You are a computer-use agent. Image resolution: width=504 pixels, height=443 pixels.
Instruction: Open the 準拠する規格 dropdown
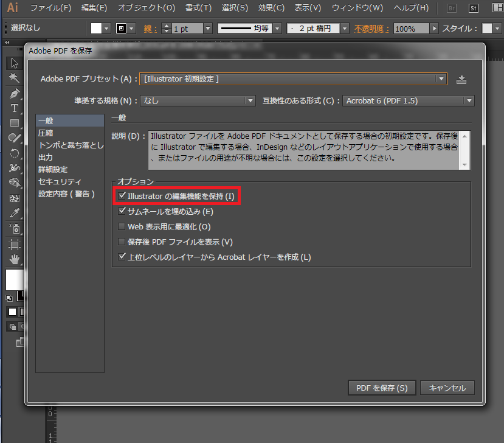(x=198, y=100)
